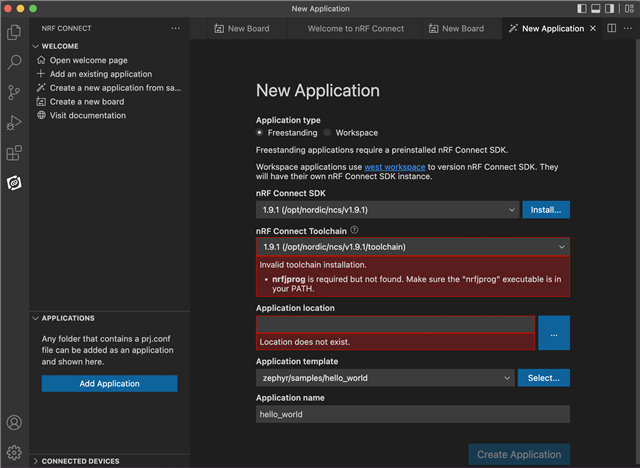The width and height of the screenshot is (640, 468).
Task: Click wand icon beside Create a new application
Action: pyautogui.click(x=41, y=88)
